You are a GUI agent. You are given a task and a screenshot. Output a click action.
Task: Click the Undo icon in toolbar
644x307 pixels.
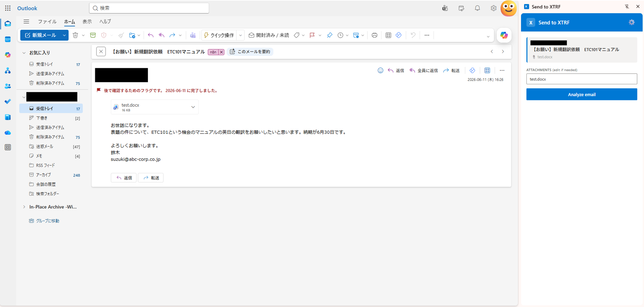coord(413,35)
